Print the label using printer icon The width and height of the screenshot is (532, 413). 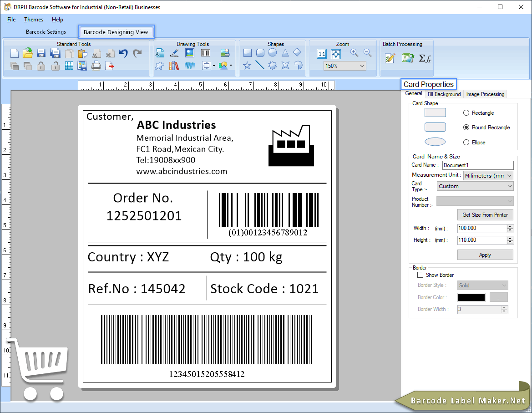pyautogui.click(x=96, y=66)
